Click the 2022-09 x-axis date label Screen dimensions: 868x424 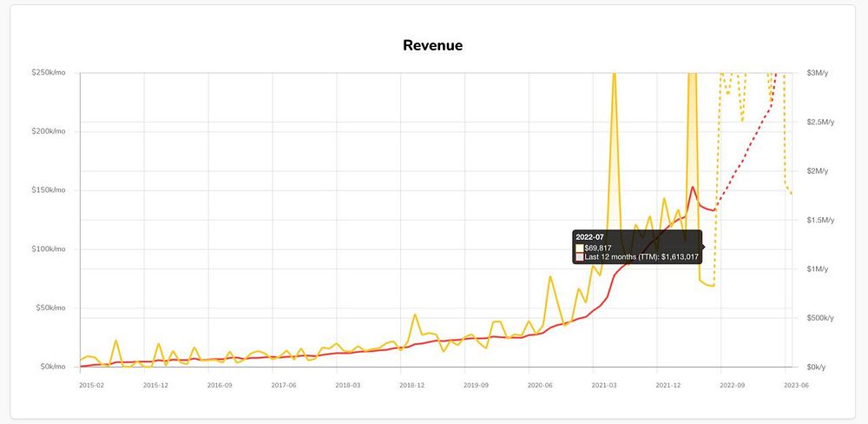733,384
